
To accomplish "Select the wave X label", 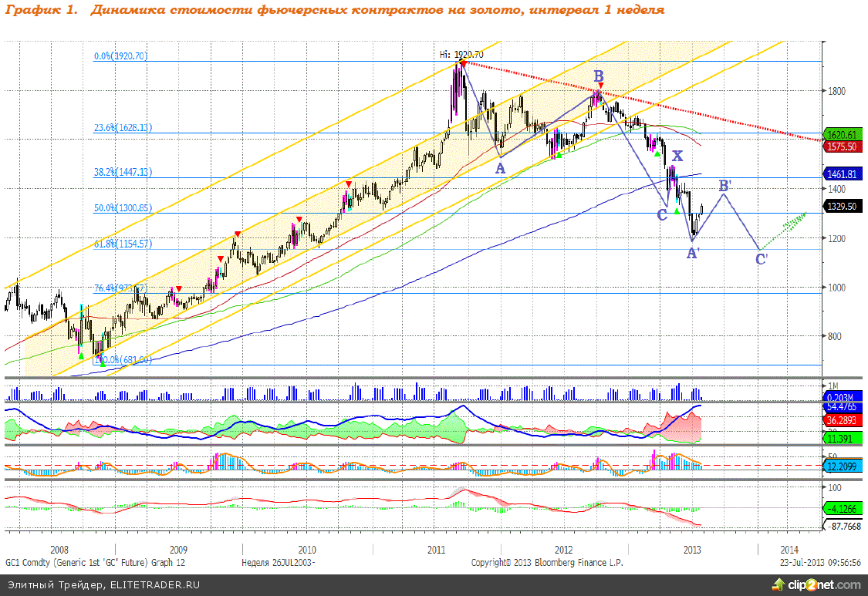I will [x=677, y=156].
